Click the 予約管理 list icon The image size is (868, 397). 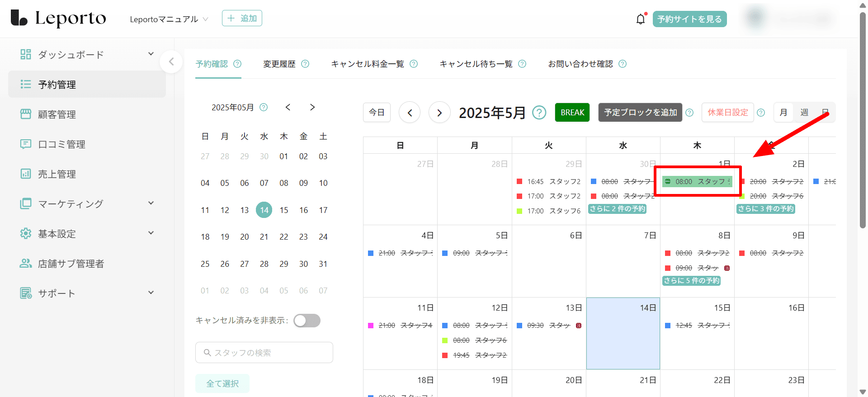pyautogui.click(x=26, y=84)
